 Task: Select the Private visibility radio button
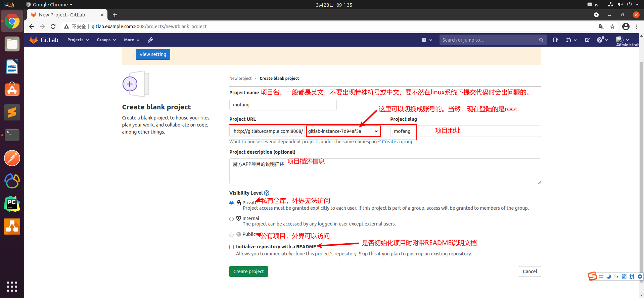coord(232,203)
